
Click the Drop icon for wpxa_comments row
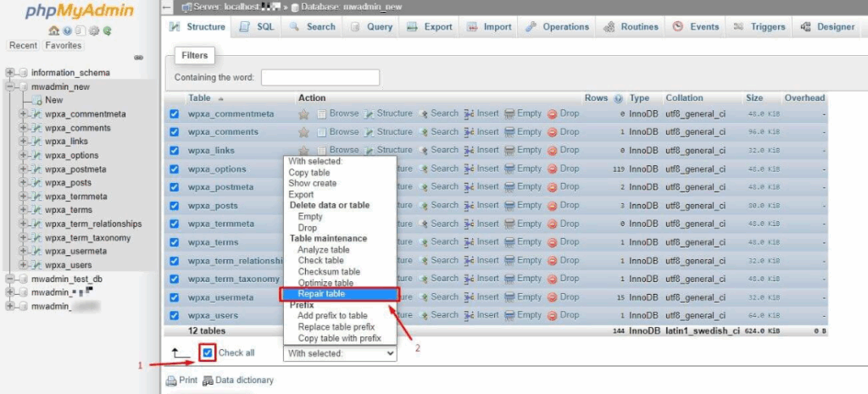pos(553,132)
